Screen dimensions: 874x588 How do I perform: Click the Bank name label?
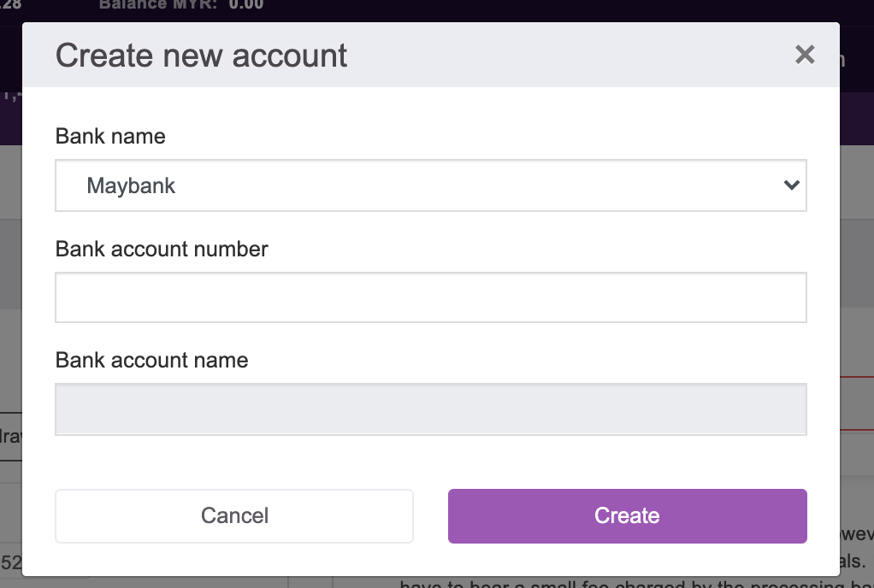[x=110, y=136]
